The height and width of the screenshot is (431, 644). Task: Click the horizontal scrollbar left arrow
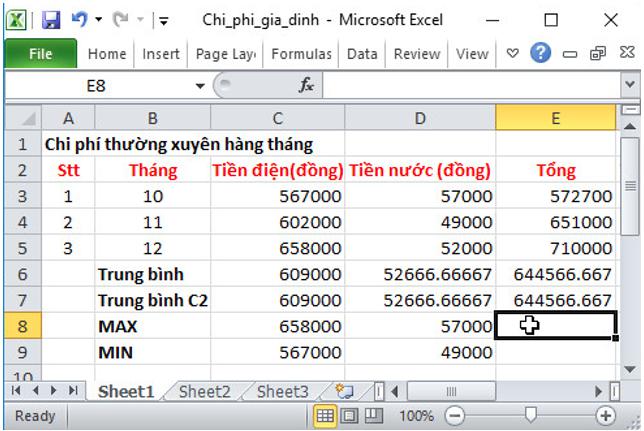point(395,391)
